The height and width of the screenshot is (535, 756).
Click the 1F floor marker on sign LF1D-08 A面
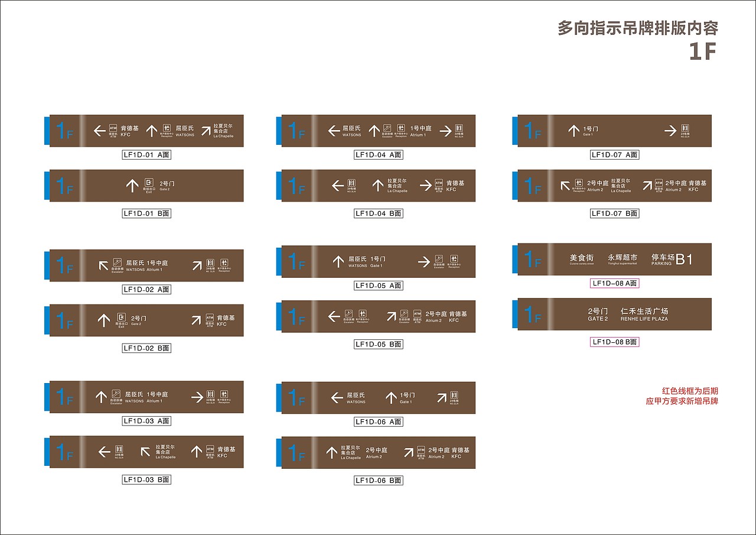[532, 259]
